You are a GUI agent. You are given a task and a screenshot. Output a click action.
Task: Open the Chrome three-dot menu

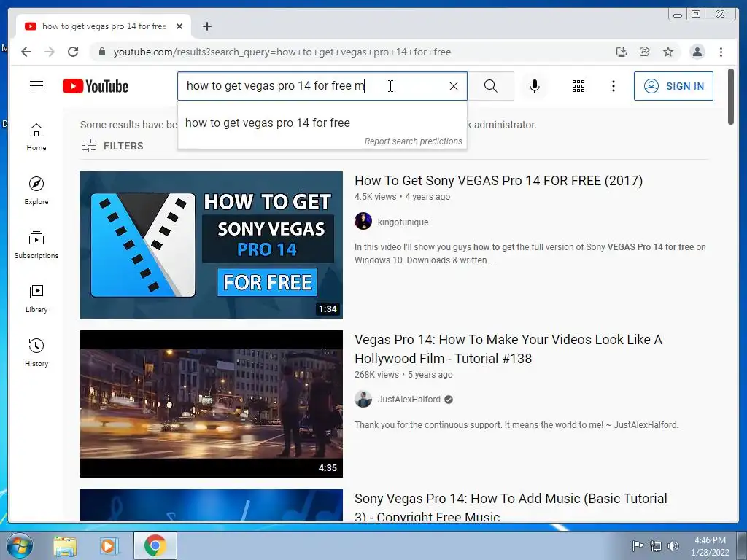tap(721, 52)
